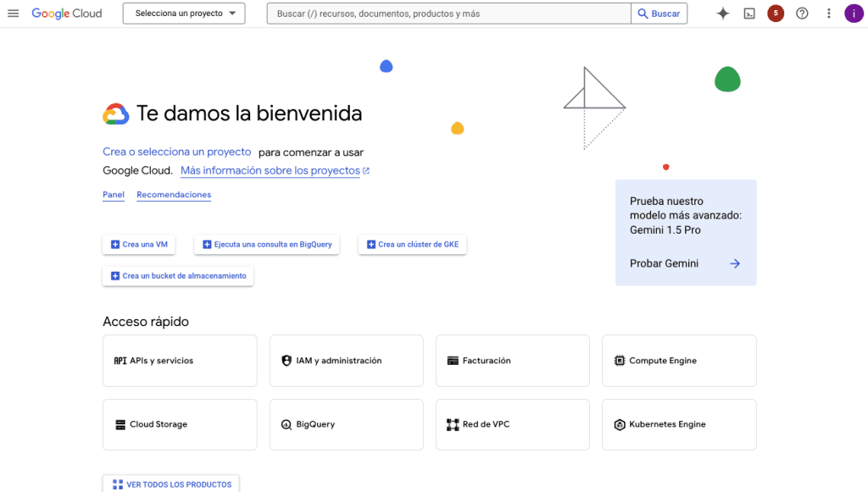Viewport: 868px width, 492px height.
Task: Open the Facturación quick access card
Action: (513, 361)
